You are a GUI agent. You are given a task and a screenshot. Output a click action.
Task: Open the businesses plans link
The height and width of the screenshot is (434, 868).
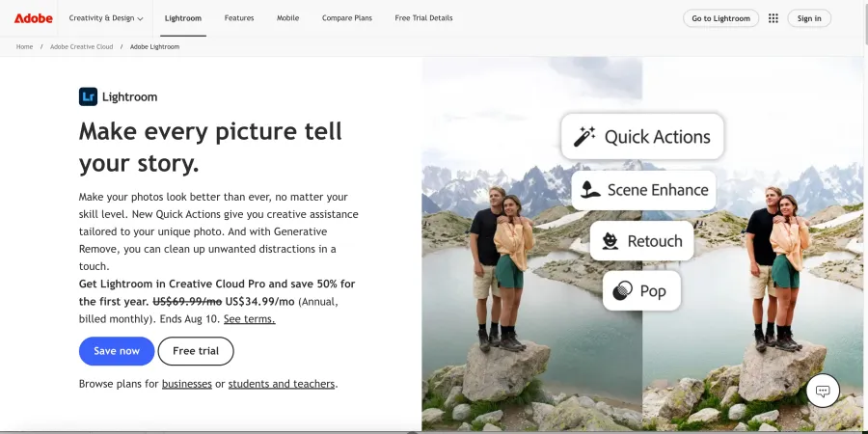point(187,384)
